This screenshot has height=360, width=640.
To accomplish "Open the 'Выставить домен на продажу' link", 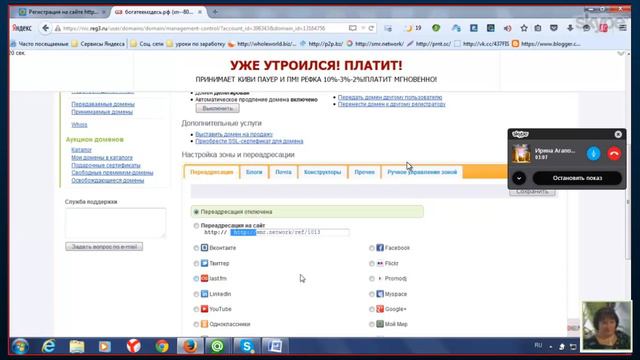I will [234, 134].
